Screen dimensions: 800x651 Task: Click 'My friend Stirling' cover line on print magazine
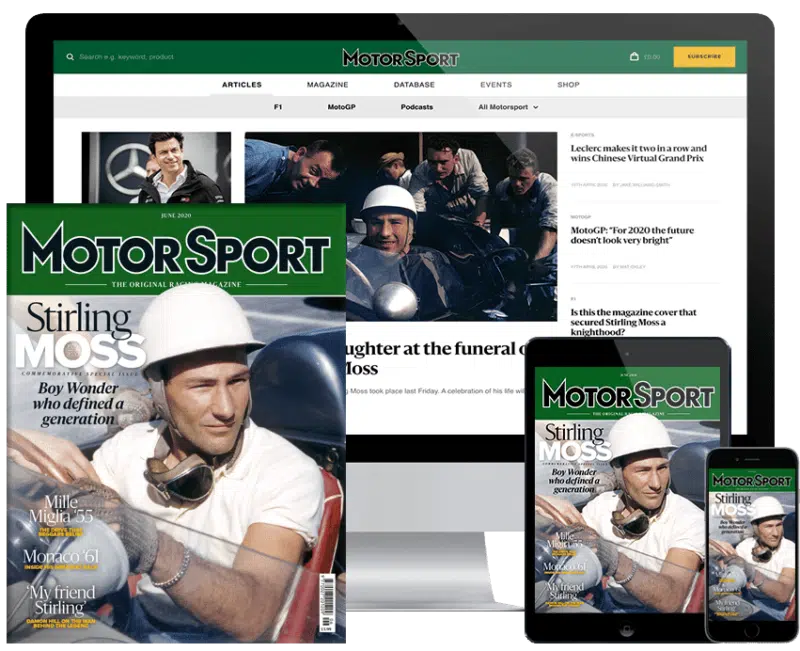click(x=61, y=600)
